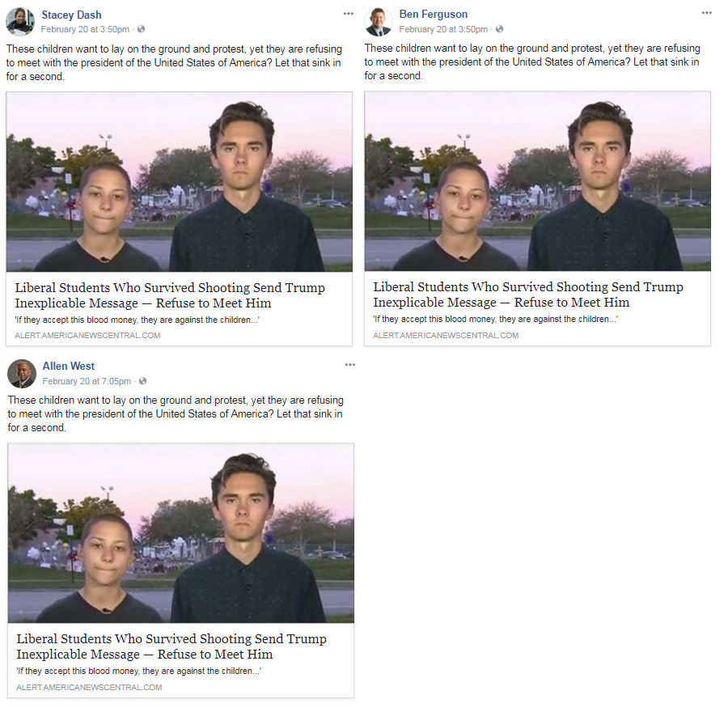
Task: Open the three-dot options menu on Stacey Dash's post
Action: click(x=348, y=14)
